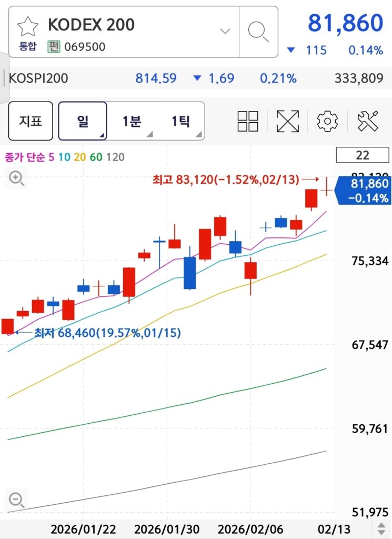This screenshot has width=392, height=539.
Task: Expand chart to full screen
Action: (x=288, y=121)
